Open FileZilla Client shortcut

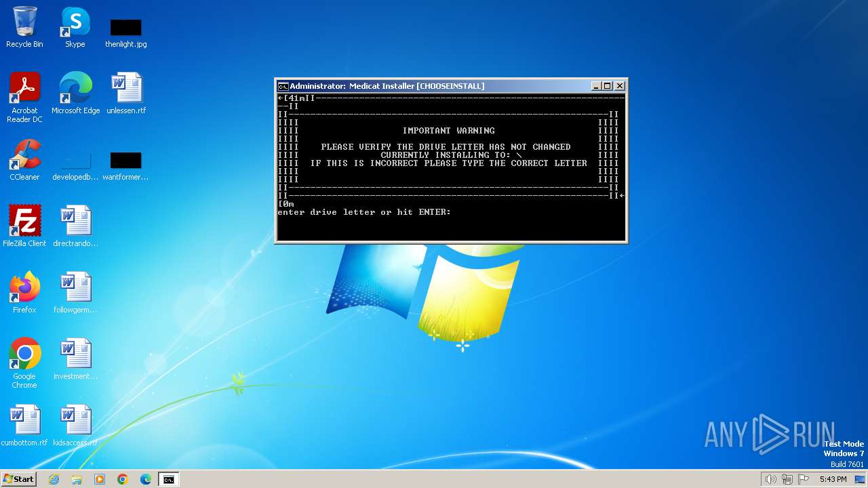[24, 226]
